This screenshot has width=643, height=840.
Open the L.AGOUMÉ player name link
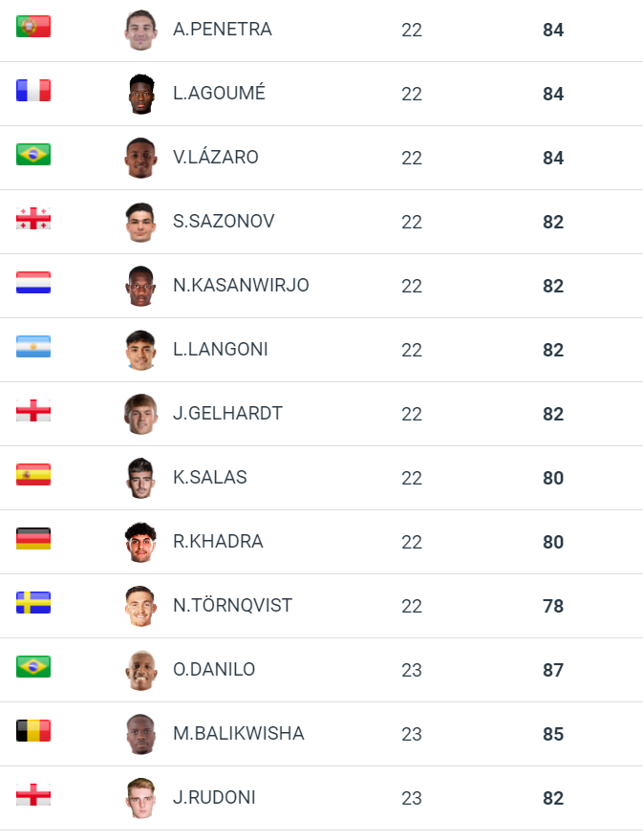point(220,94)
